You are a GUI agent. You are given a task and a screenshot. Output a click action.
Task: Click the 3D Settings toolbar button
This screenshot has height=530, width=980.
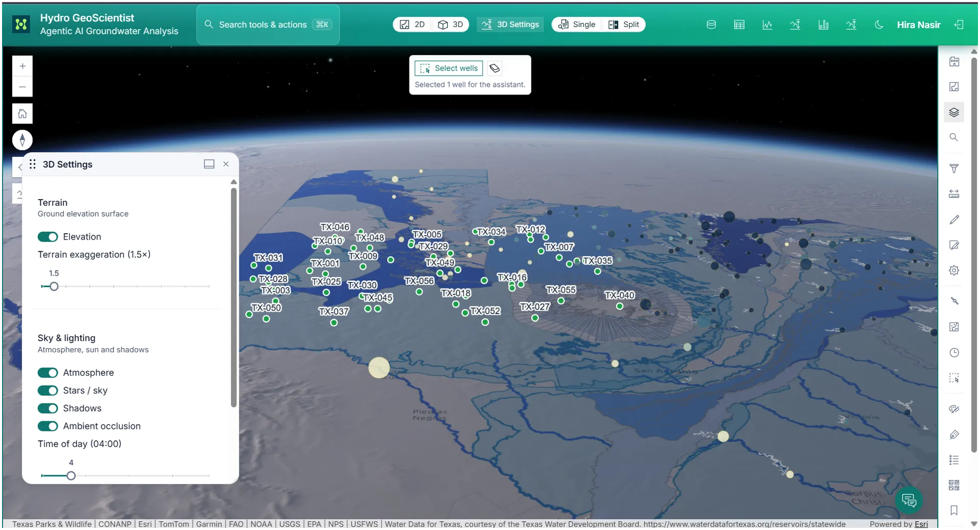[x=510, y=25]
